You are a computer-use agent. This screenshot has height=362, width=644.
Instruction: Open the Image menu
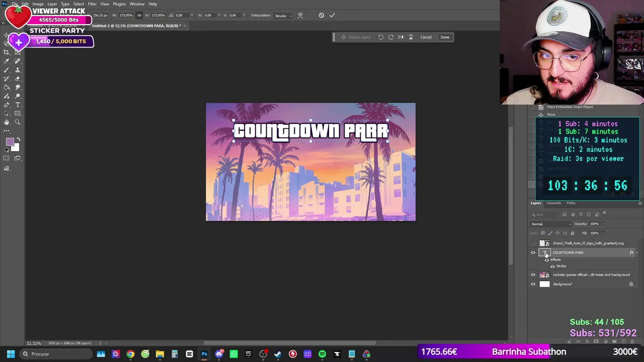point(38,4)
